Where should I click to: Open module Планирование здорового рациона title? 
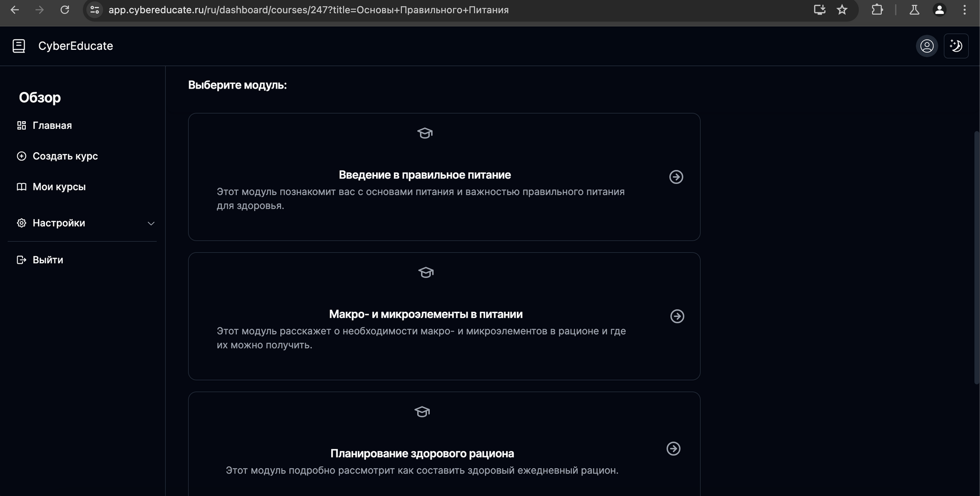pos(422,454)
